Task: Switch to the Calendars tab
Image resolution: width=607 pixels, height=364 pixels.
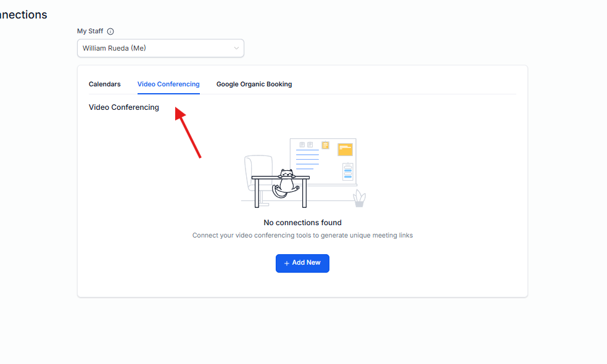Action: click(x=104, y=84)
